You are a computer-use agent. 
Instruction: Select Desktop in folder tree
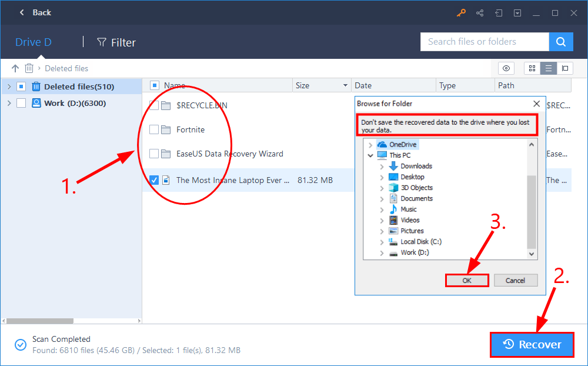click(412, 177)
